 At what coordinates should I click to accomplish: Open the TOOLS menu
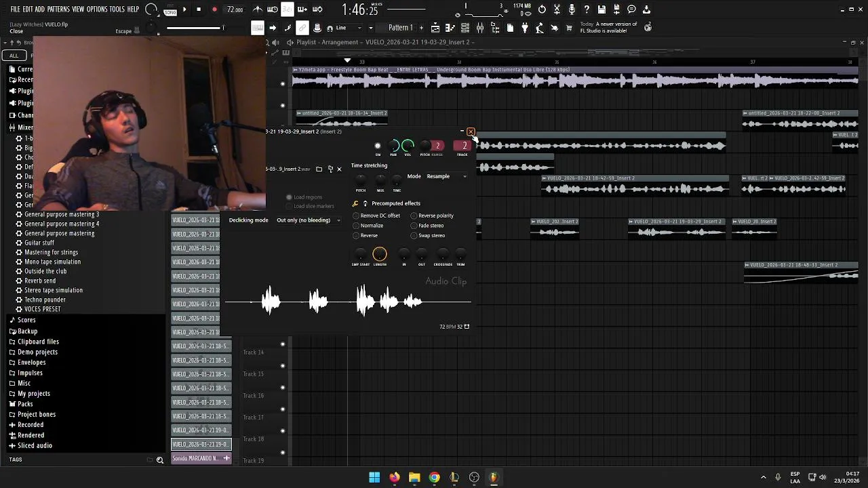click(117, 9)
